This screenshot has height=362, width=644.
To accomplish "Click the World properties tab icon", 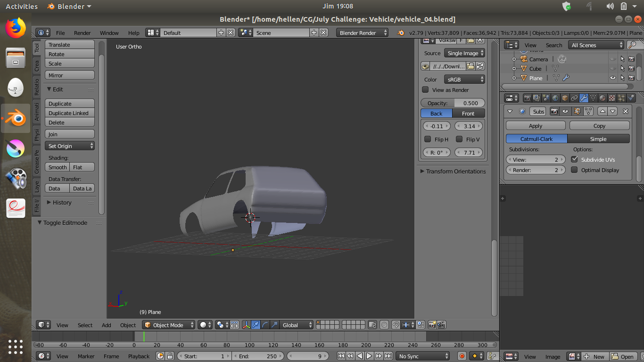I will click(x=555, y=98).
